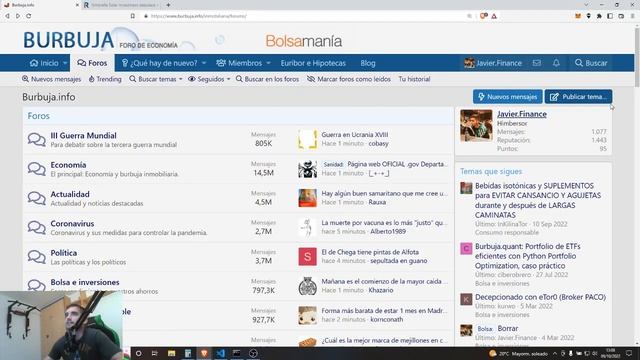Open the Javier.Finance account menu in the nav bar
Viewport: 640px width, 360px height.
pos(493,63)
